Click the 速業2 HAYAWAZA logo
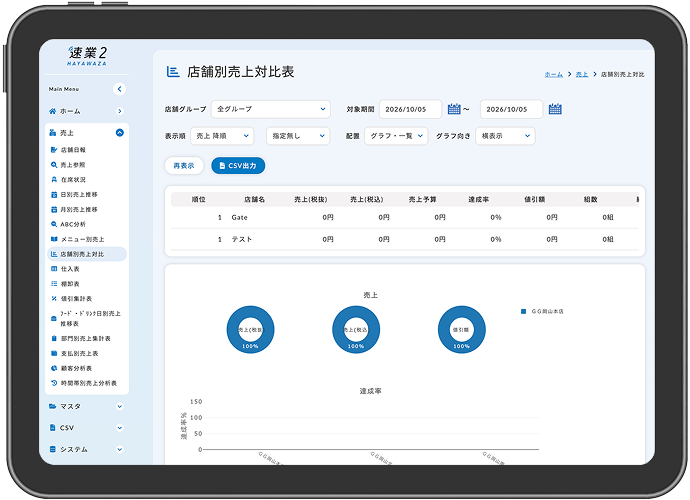 pyautogui.click(x=88, y=56)
